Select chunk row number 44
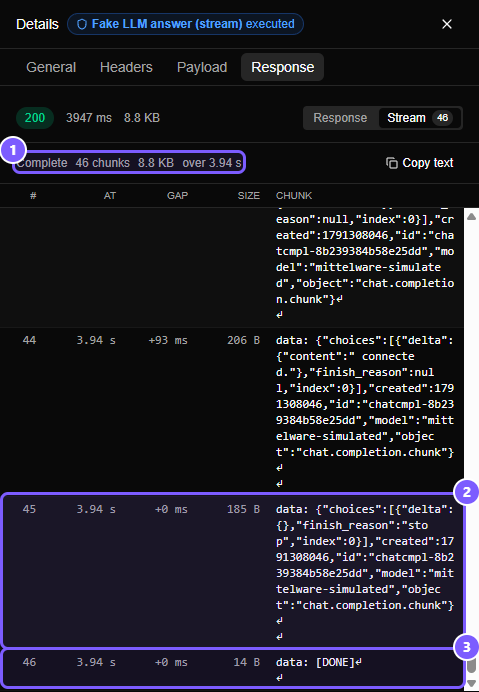The image size is (479, 692). coord(232,410)
